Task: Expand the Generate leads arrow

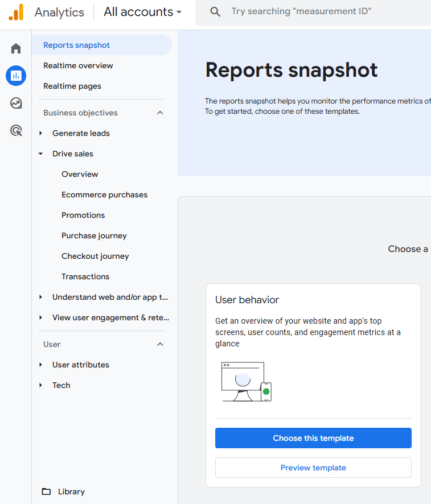Action: (40, 133)
